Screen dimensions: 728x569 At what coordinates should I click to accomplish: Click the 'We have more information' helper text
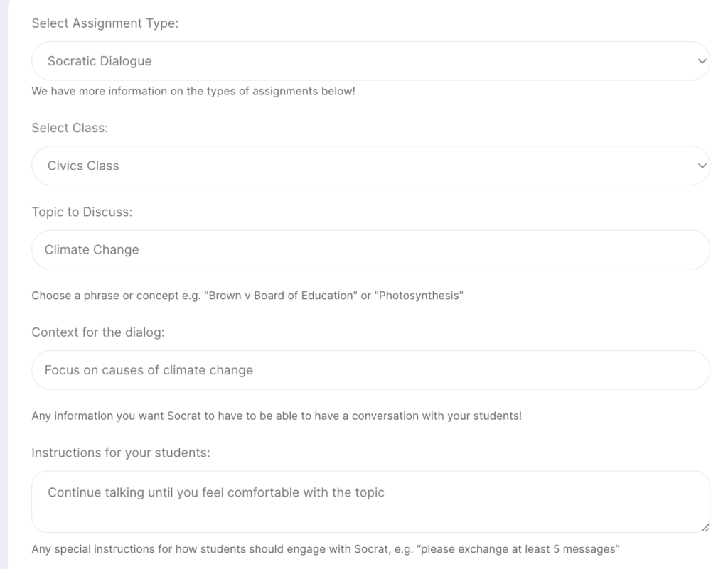[193, 91]
